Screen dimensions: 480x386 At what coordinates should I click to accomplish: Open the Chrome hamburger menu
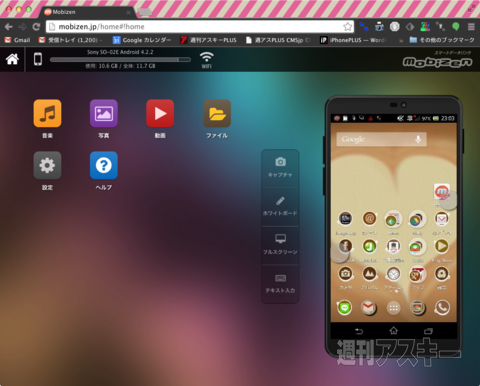click(x=471, y=27)
